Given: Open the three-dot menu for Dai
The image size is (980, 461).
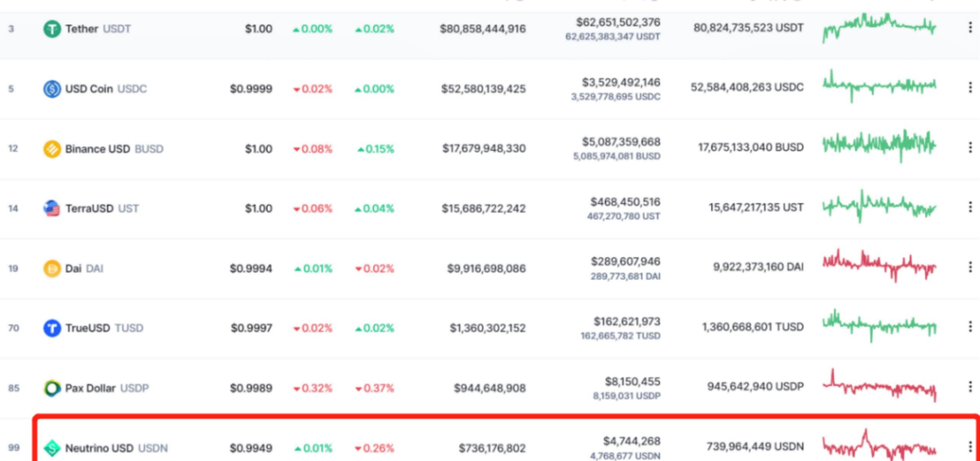Looking at the screenshot, I should pos(970,267).
